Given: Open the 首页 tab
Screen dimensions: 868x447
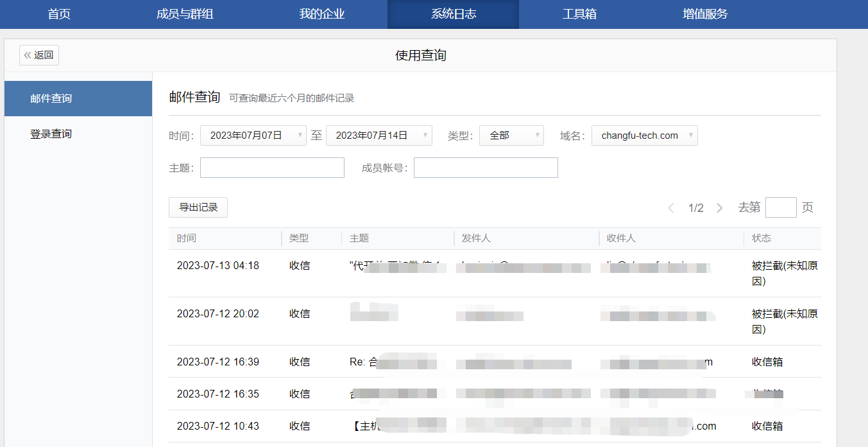Looking at the screenshot, I should pyautogui.click(x=59, y=14).
